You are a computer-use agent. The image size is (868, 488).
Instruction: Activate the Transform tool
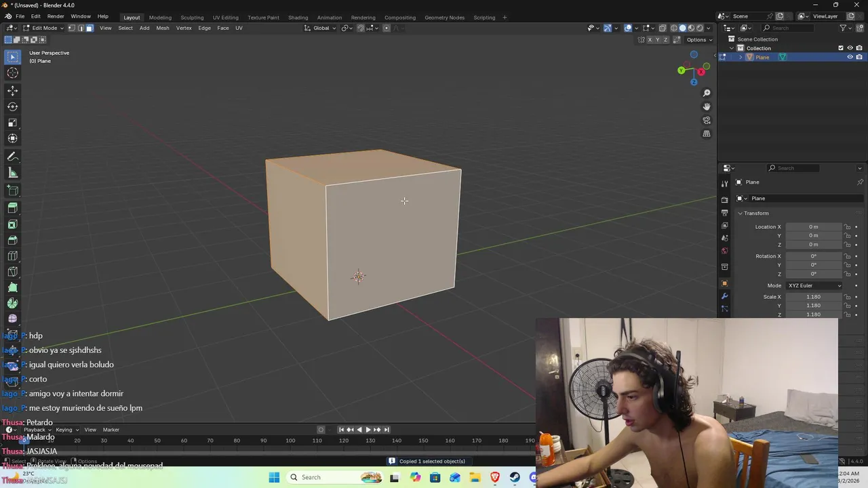click(12, 138)
